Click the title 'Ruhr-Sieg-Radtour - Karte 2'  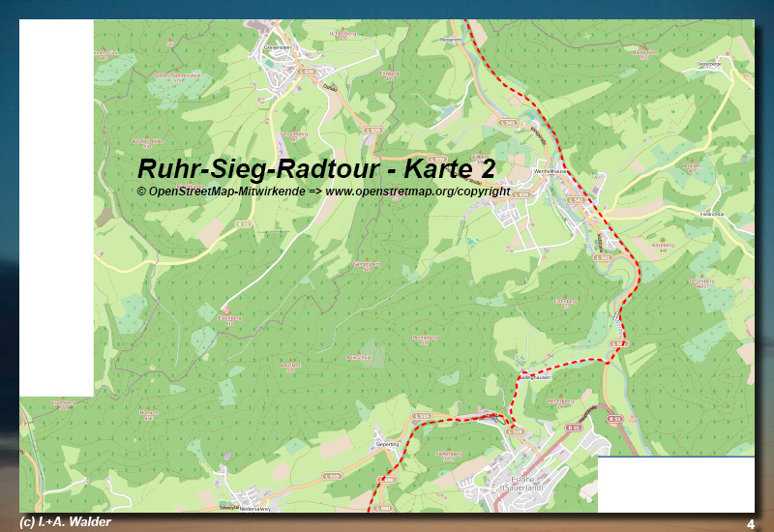(316, 168)
